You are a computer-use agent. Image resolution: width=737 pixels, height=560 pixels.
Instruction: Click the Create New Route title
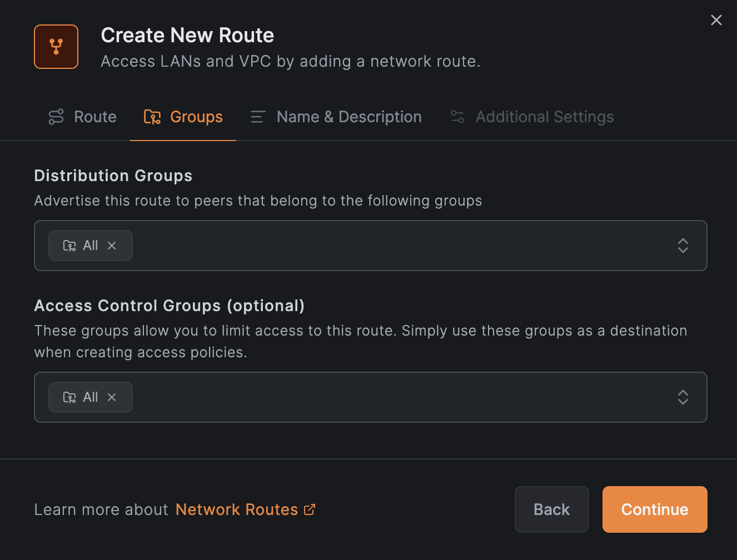coord(187,35)
